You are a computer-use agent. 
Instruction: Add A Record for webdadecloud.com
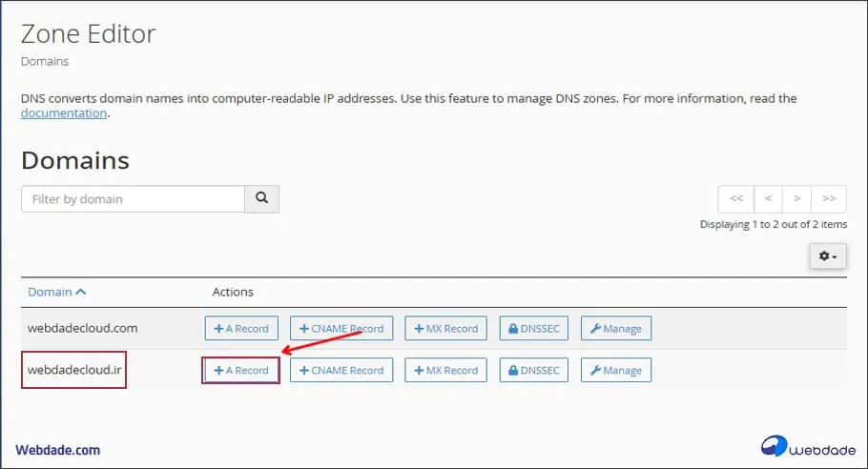pos(241,328)
